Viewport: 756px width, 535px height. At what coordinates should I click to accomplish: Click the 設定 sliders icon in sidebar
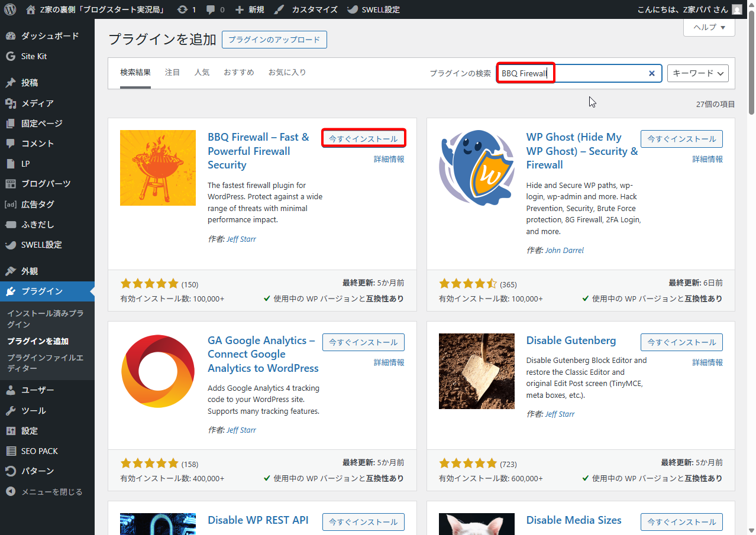[11, 431]
